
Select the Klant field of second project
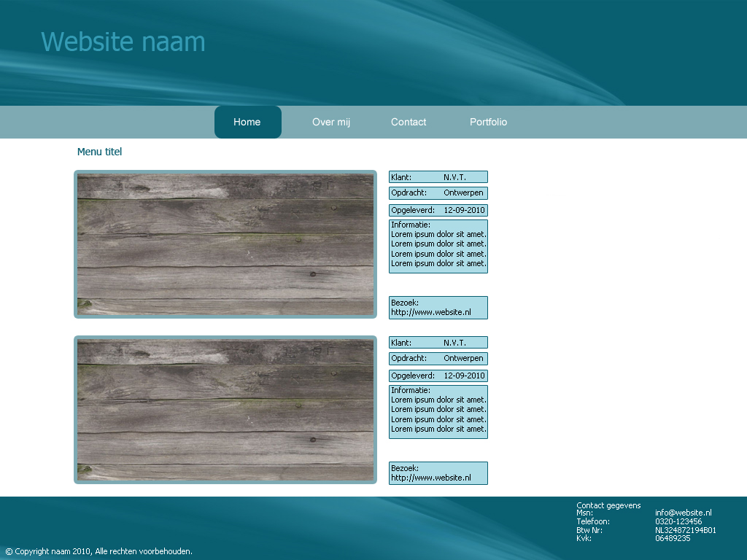(x=438, y=342)
